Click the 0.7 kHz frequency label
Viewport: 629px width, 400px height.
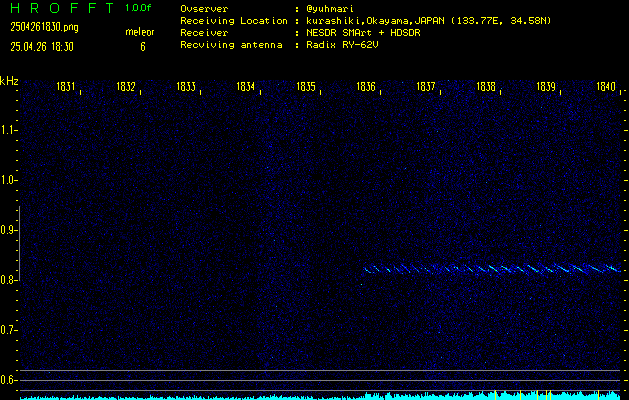(x=7, y=330)
